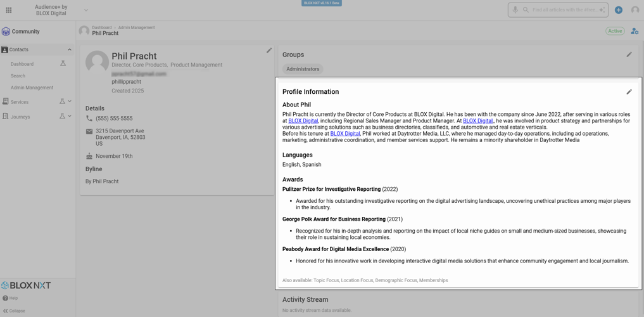Open the Contacts Dashboard item
The image size is (644, 317).
click(22, 64)
